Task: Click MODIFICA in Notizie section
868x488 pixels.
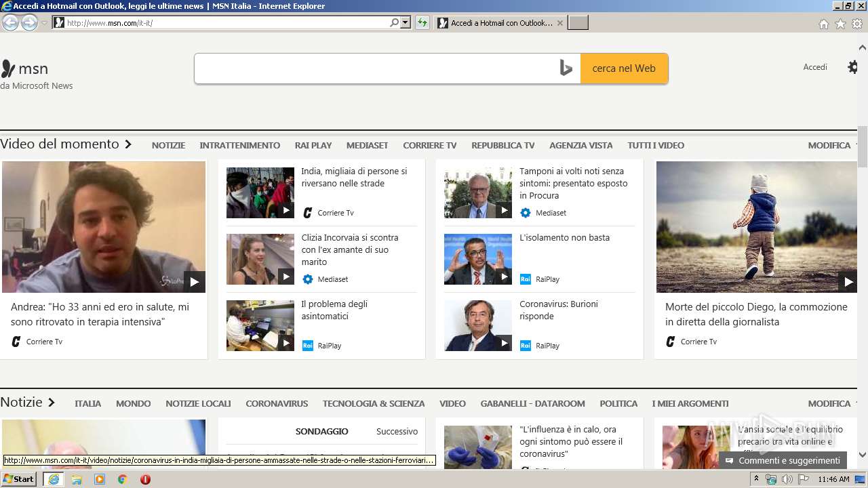Action: [829, 403]
